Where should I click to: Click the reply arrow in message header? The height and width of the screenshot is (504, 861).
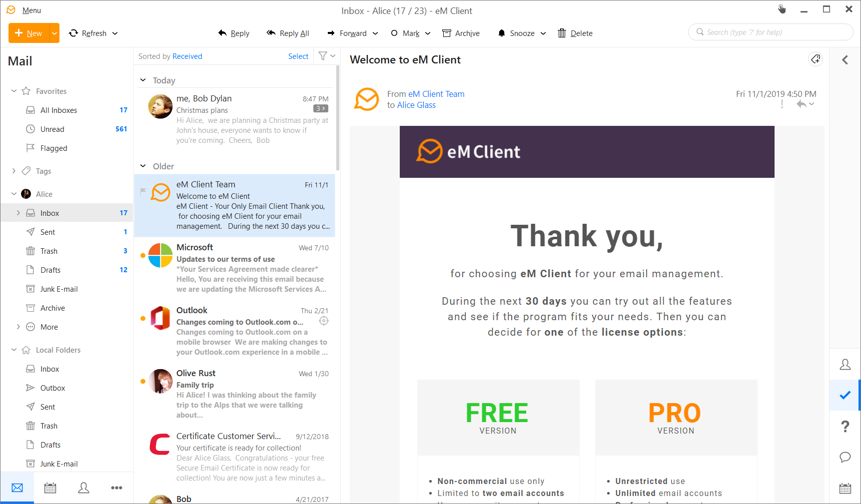click(802, 104)
